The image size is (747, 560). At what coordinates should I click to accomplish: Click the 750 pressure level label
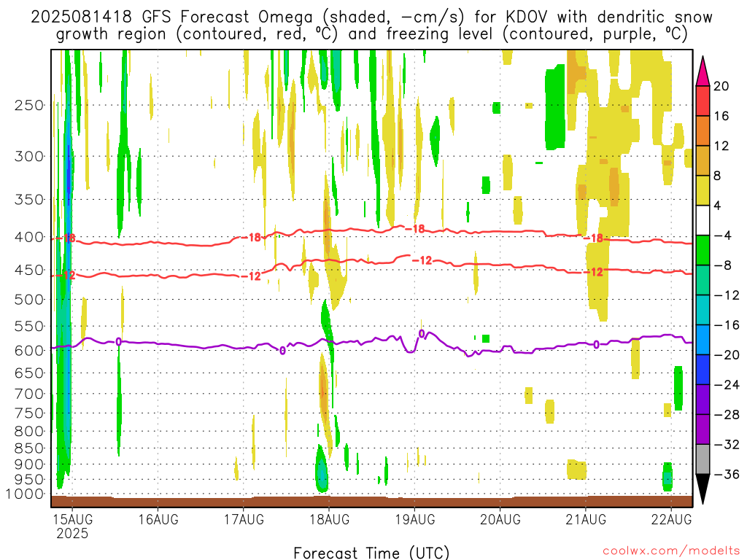click(29, 413)
